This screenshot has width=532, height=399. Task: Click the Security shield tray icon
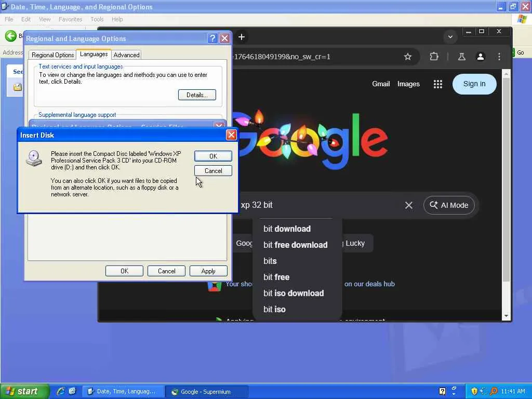point(474,391)
